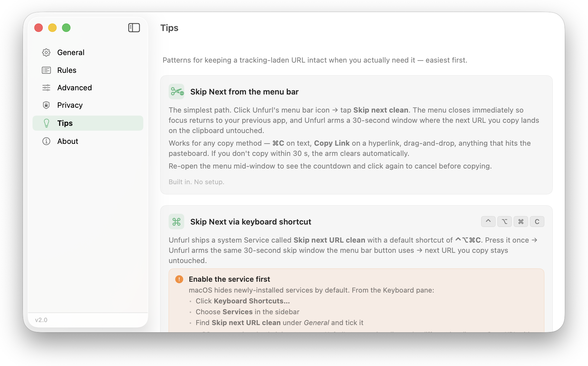The width and height of the screenshot is (588, 366).
Task: Go to the Privacy section
Action: [x=88, y=105]
